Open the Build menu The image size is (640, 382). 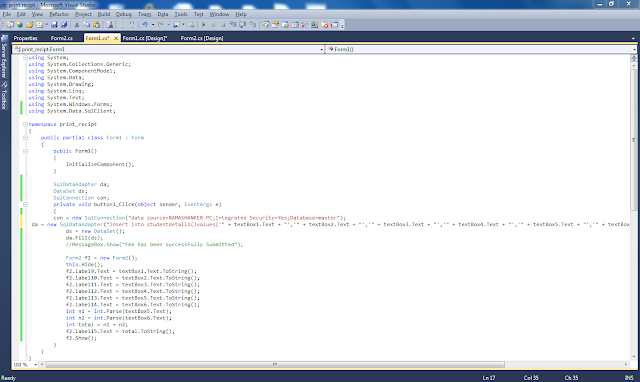tap(104, 14)
